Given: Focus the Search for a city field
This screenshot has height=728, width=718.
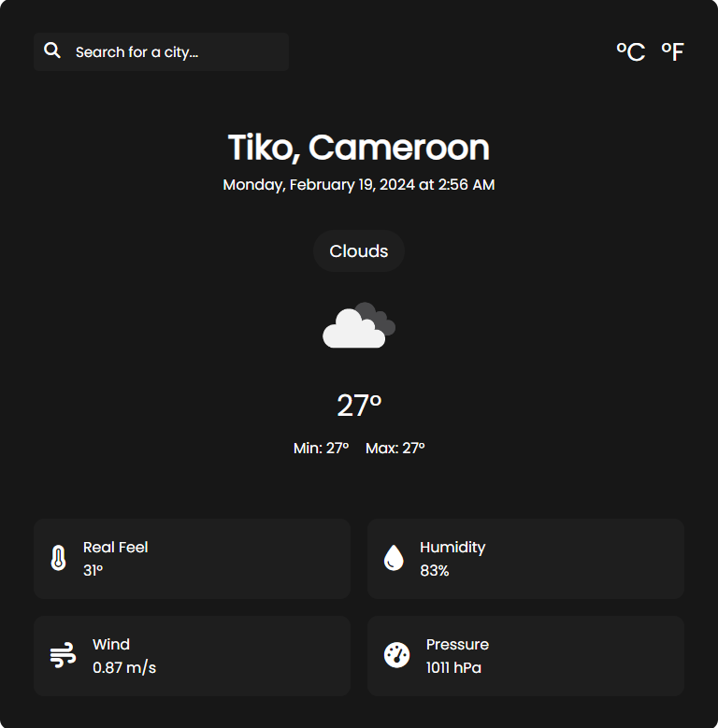Looking at the screenshot, I should (161, 51).
